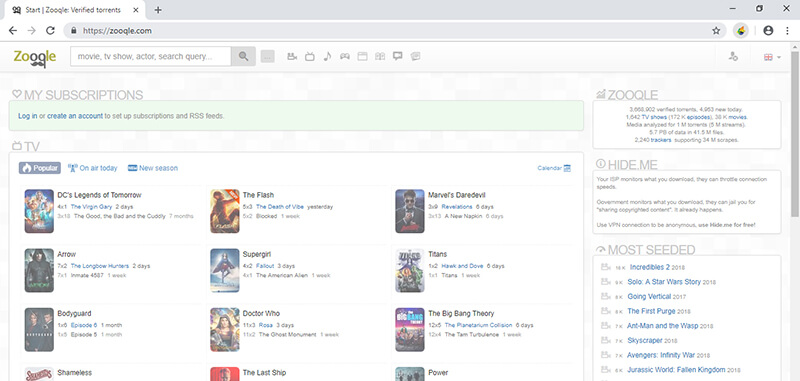Open a new browser tab
800x381 pixels.
coord(158,10)
